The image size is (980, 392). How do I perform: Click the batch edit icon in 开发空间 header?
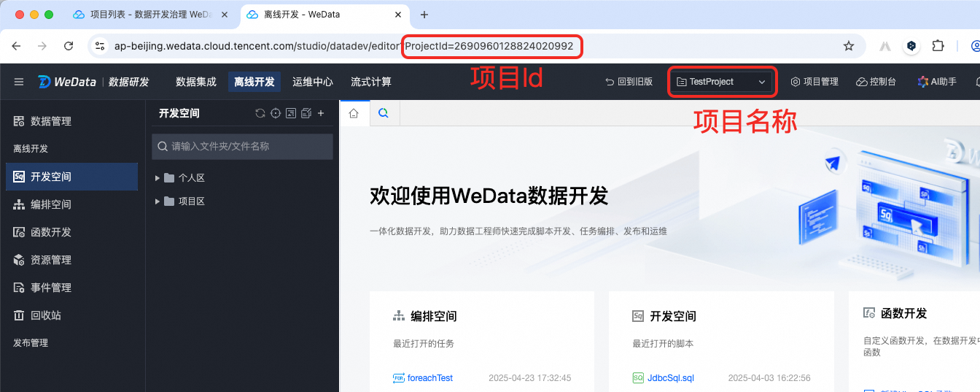click(306, 113)
